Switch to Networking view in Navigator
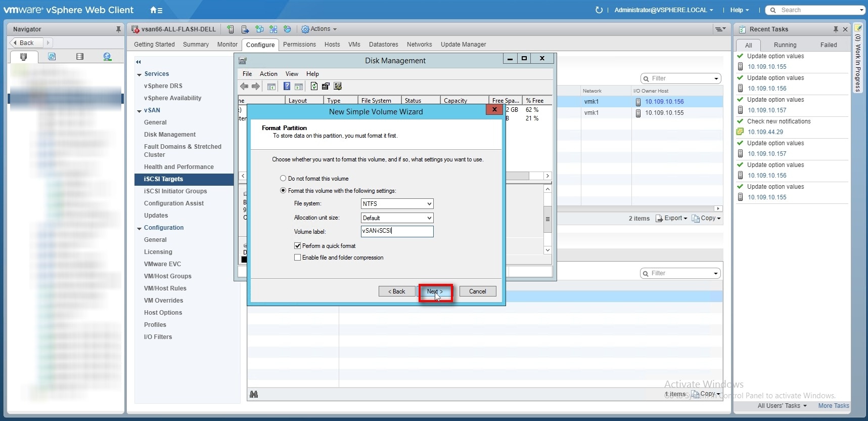The height and width of the screenshot is (421, 868). (107, 57)
